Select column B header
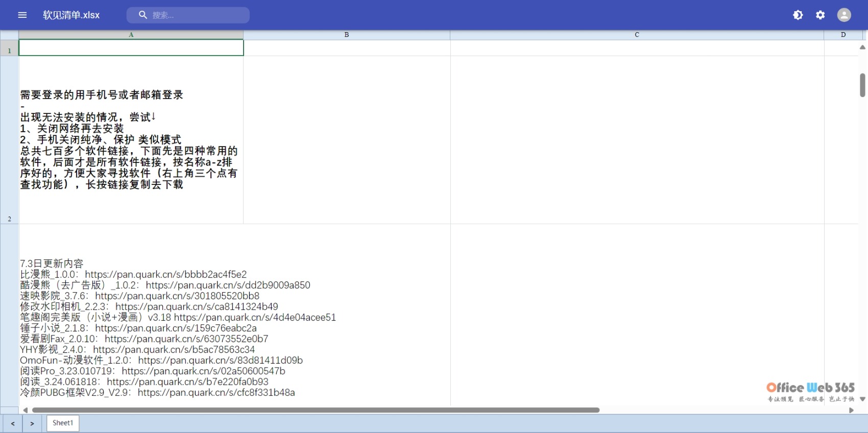Viewport: 868px width, 433px height. pos(346,35)
